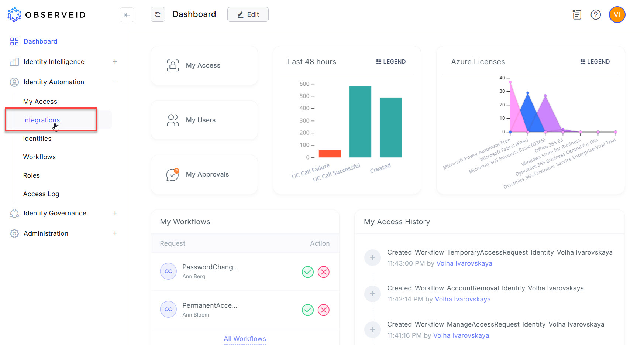Expand the Identity Governance menu section
This screenshot has height=345, width=644.
point(115,213)
